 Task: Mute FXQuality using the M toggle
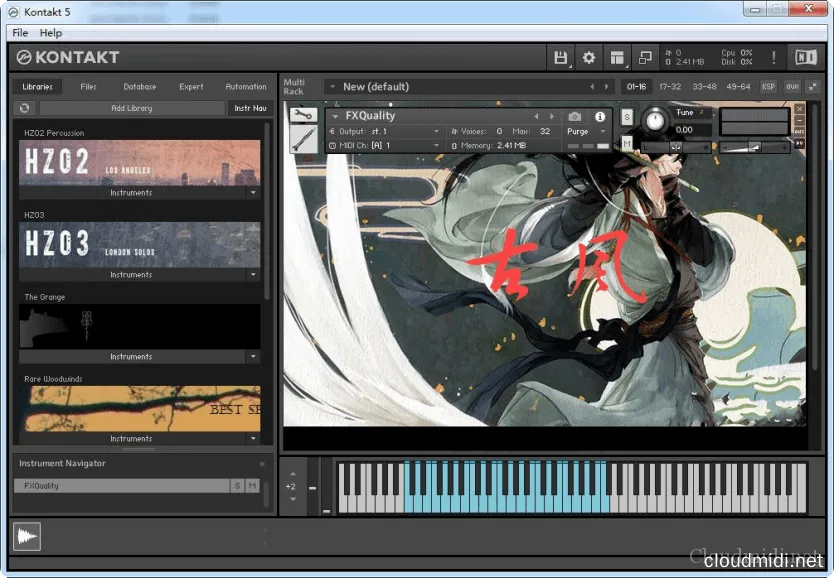251,485
